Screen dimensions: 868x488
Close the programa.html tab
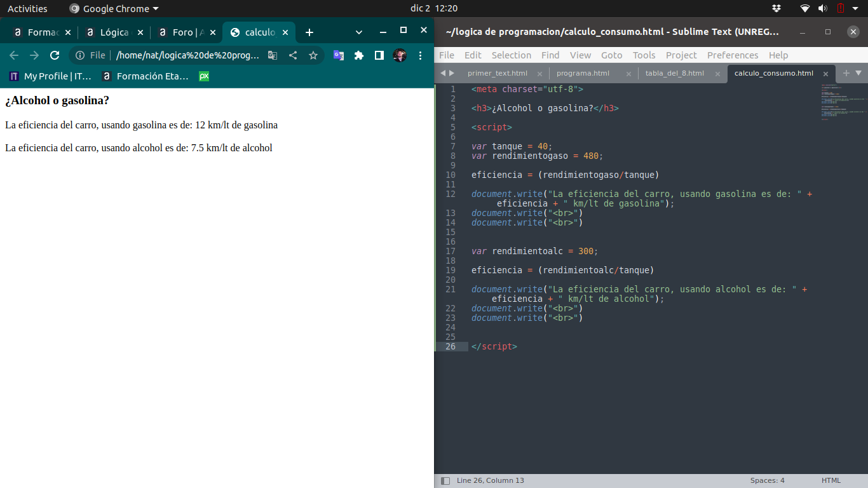tap(628, 74)
